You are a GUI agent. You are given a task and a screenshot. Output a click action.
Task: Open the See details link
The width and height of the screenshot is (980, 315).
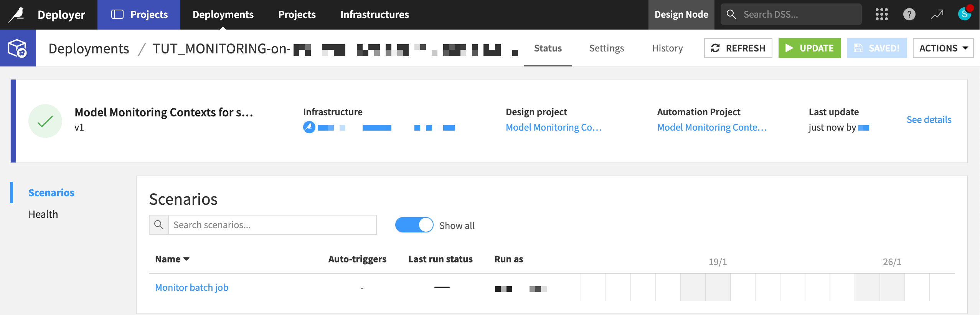click(929, 119)
